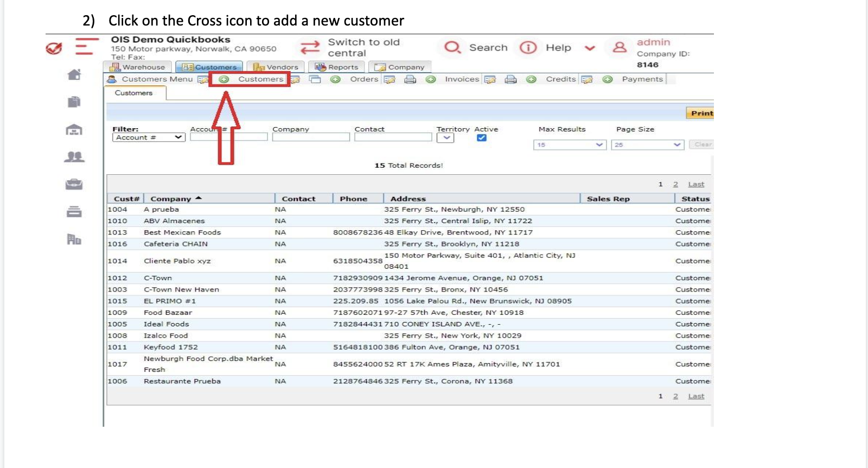This screenshot has height=468, width=868.
Task: Open the Filter Account # dropdown
Action: pyautogui.click(x=149, y=137)
